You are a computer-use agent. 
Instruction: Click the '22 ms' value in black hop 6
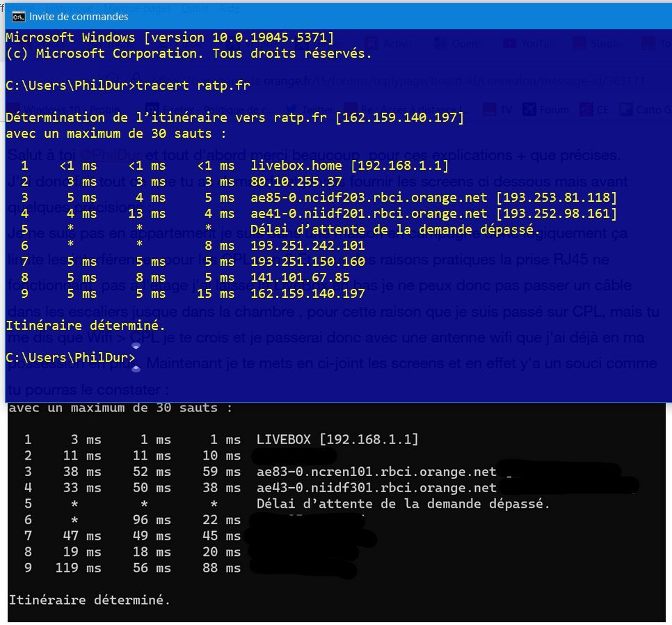tap(222, 520)
